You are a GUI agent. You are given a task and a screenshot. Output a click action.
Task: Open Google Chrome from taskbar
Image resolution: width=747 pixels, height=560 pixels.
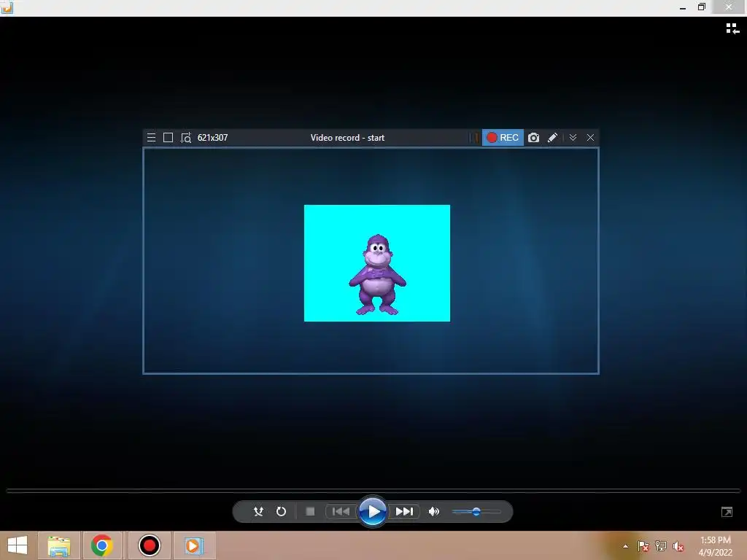coord(102,545)
